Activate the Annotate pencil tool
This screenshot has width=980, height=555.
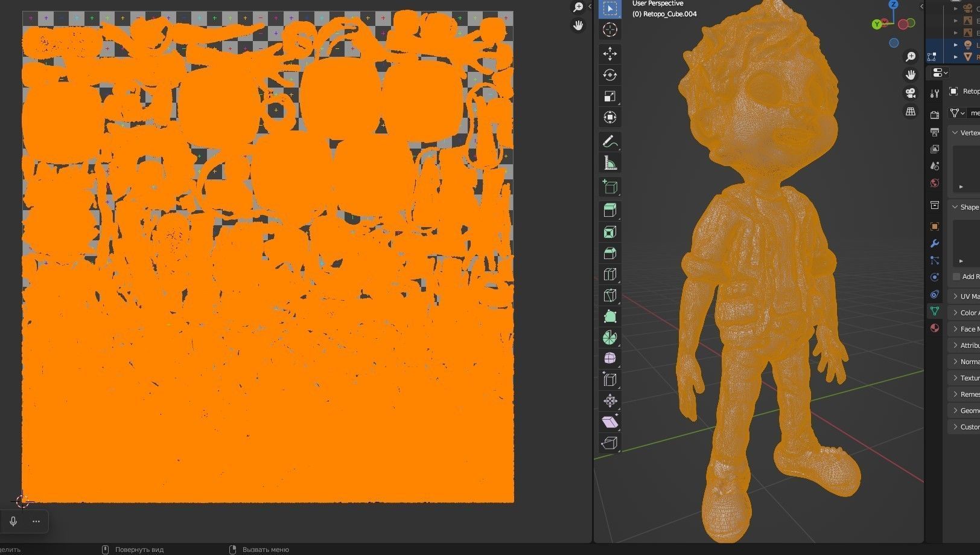tap(610, 142)
